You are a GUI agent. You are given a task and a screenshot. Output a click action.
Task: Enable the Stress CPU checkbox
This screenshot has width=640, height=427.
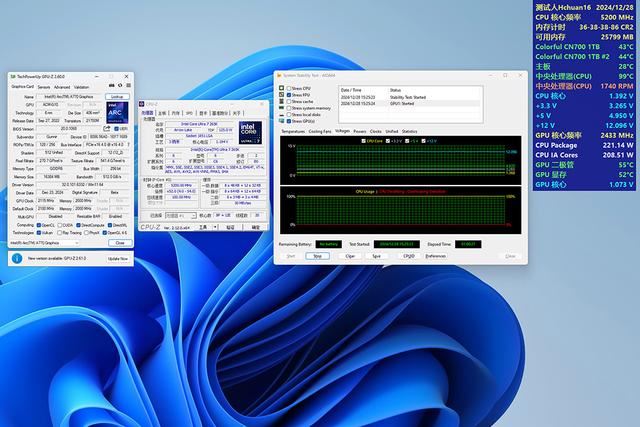(289, 88)
